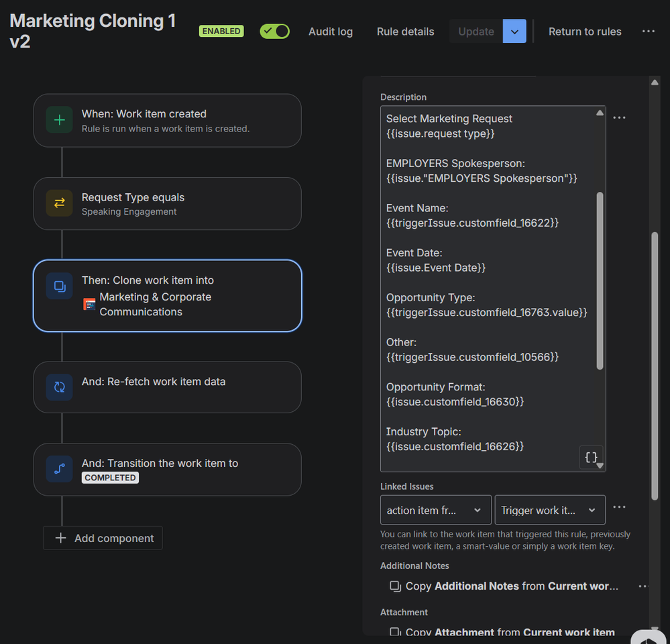This screenshot has height=644, width=670.
Task: Click the yellow condition arrows icon
Action: [60, 203]
